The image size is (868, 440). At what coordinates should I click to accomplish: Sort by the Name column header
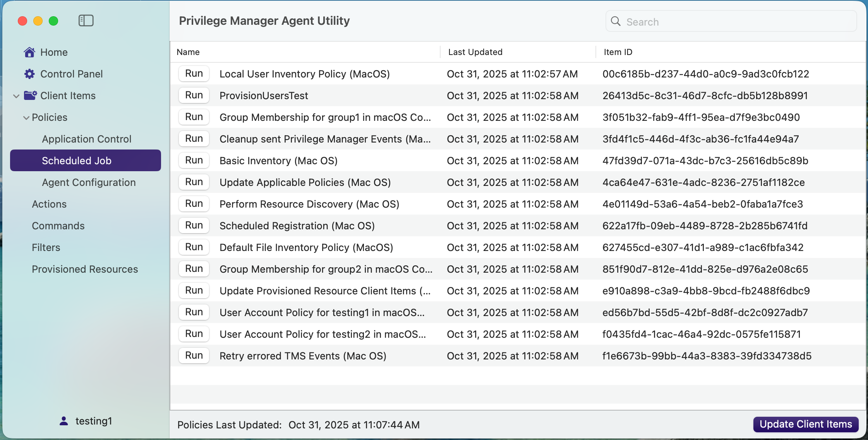(x=188, y=52)
